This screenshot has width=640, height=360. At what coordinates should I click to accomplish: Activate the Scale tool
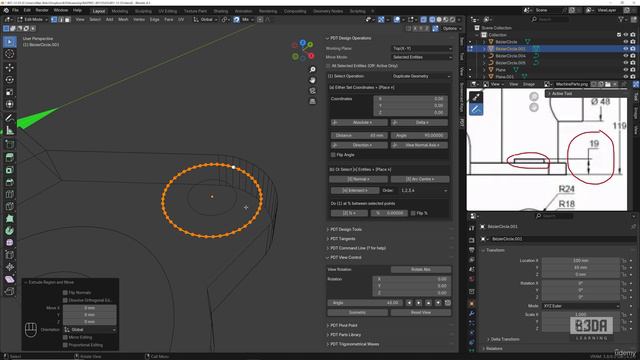pyautogui.click(x=9, y=92)
